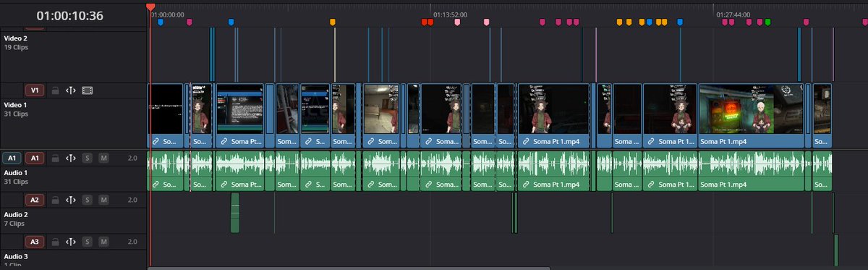Screen dimensions: 868x270
Task: Solo the Audio 2 track
Action: [x=88, y=199]
